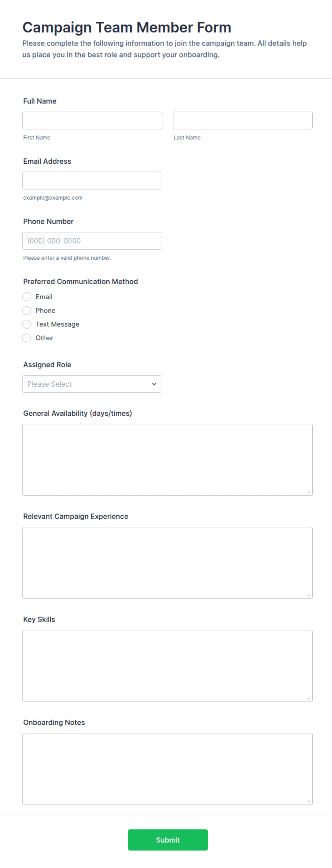Click the General Availability text area

click(167, 460)
